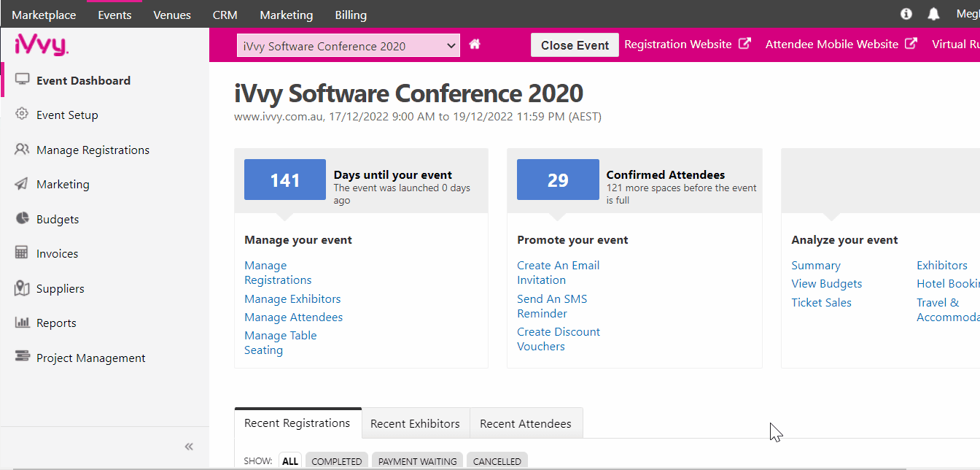This screenshot has height=470, width=980.
Task: Open the Events top menu
Action: coord(114,15)
